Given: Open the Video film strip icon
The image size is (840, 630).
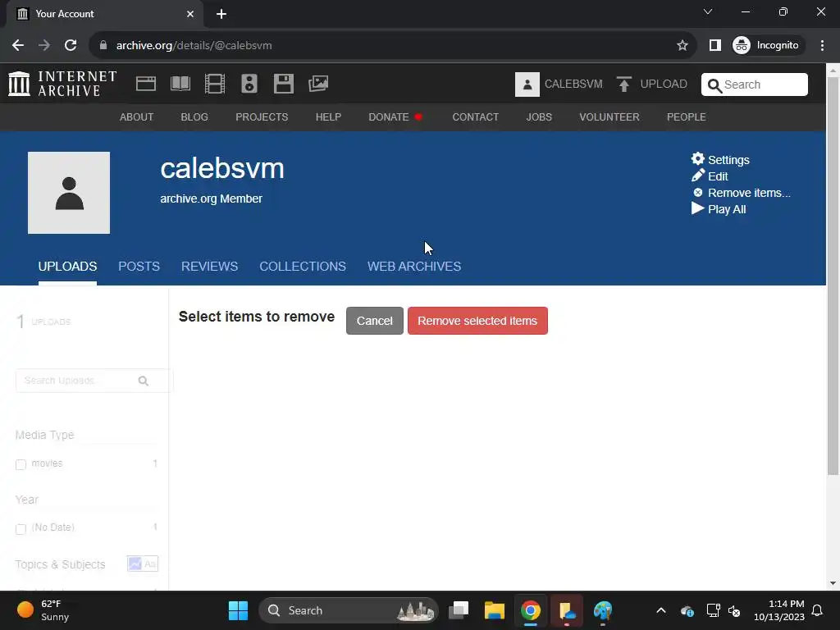Looking at the screenshot, I should pos(215,84).
